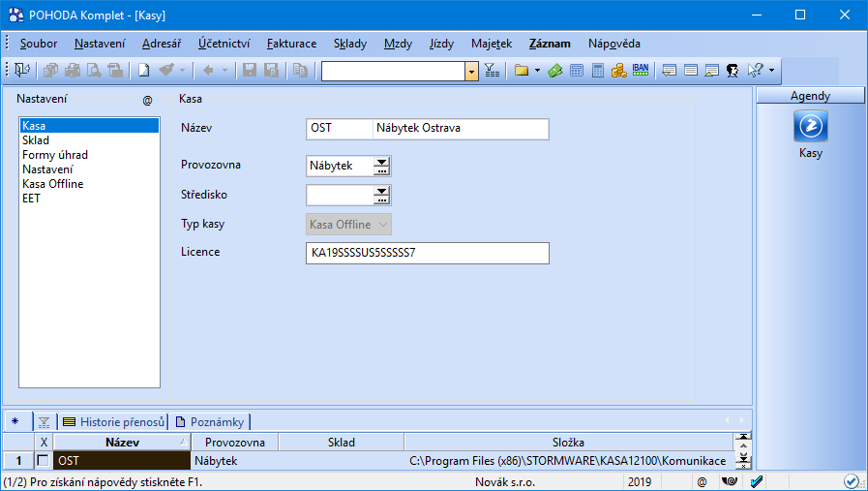Click the green banknote toolbar icon

click(x=555, y=70)
